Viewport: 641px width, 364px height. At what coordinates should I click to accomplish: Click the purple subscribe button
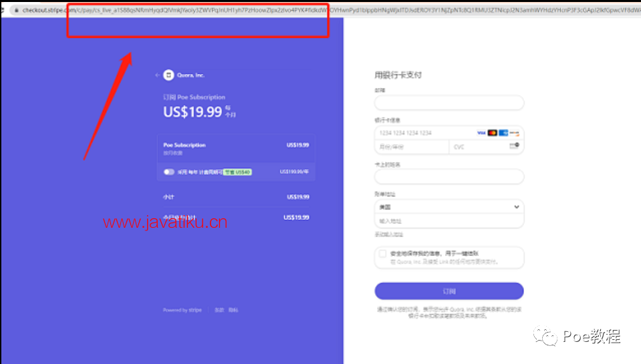tap(449, 291)
